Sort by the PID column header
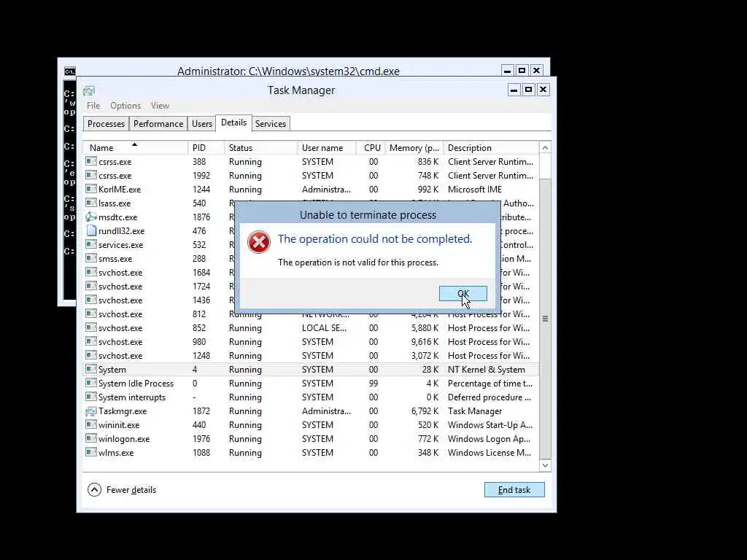The image size is (747, 560). [x=206, y=147]
